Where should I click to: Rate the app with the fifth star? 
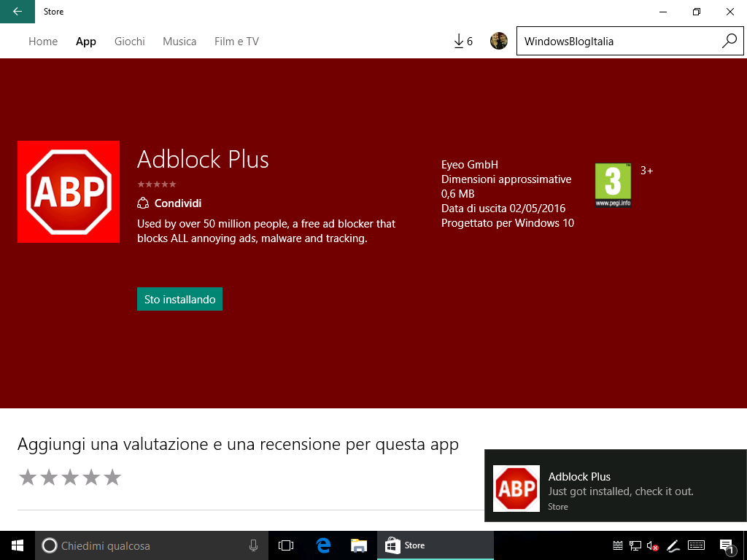(x=112, y=477)
